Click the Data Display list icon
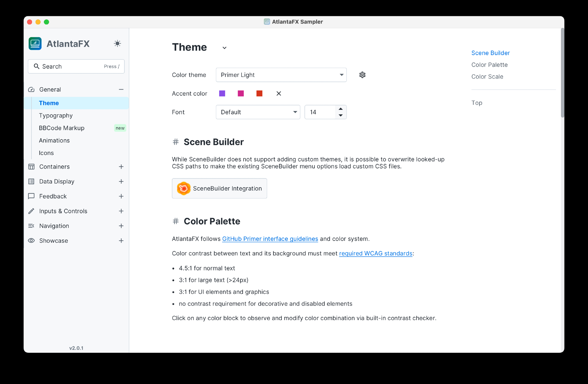Screen dimensions: 588x384 tap(31, 181)
